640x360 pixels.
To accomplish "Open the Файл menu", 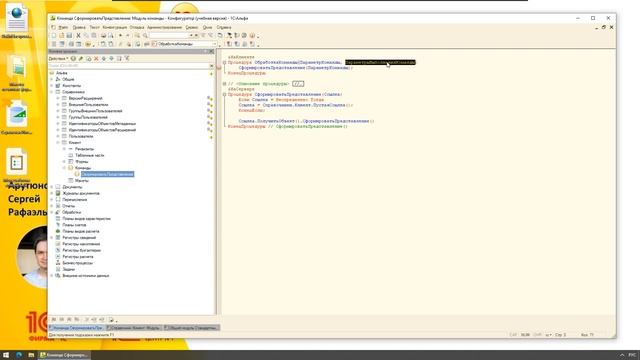I will click(x=63, y=27).
